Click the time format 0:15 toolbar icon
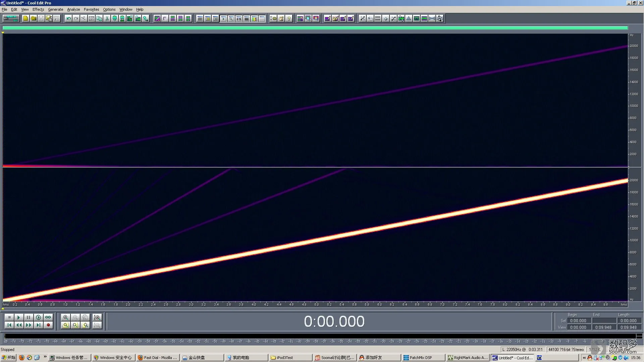This screenshot has height=362, width=644. [x=239, y=18]
